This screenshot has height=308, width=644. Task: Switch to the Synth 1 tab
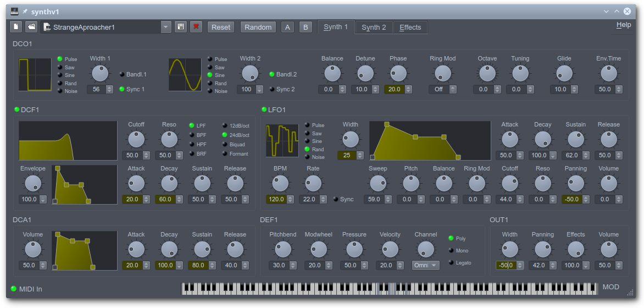tap(336, 27)
